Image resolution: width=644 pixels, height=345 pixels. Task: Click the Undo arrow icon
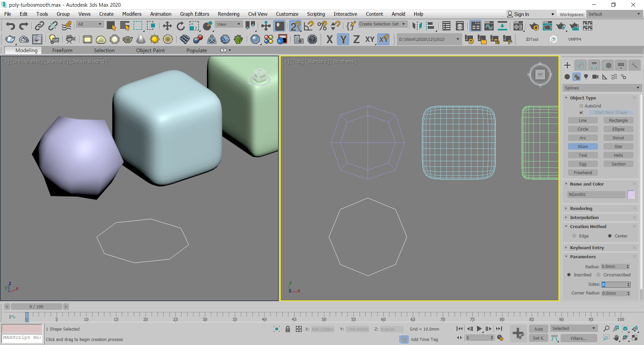pos(10,26)
